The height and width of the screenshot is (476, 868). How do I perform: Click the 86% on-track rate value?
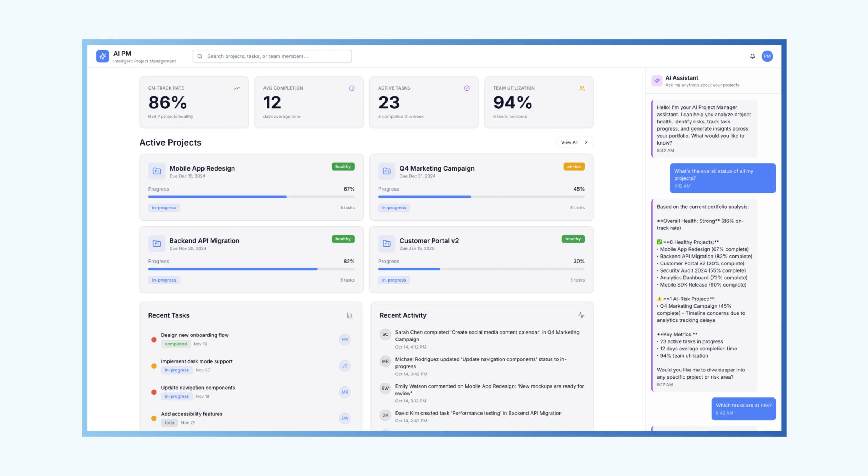pyautogui.click(x=167, y=103)
